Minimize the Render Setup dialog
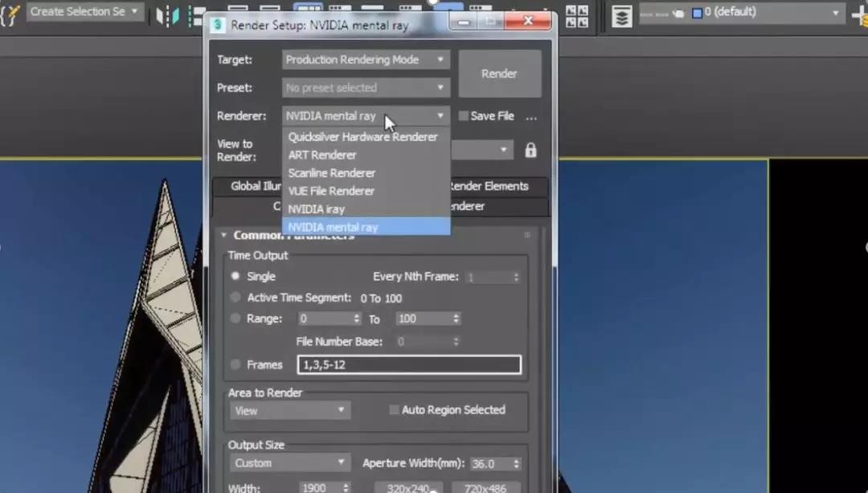 tap(464, 22)
